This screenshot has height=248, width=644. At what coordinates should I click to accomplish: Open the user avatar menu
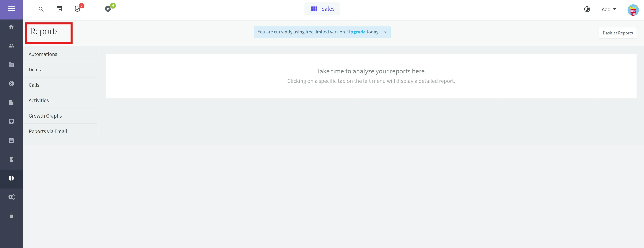click(x=633, y=10)
